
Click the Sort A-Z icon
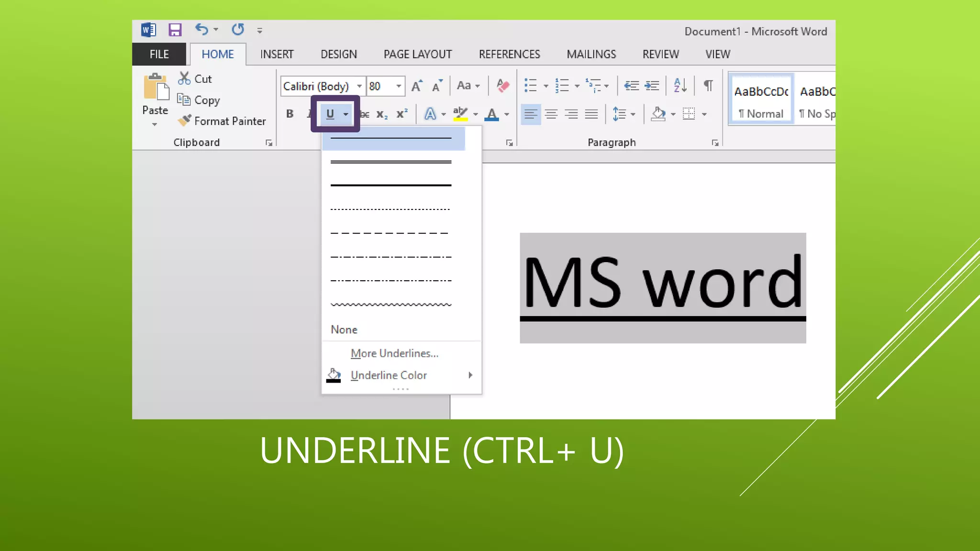coord(680,86)
